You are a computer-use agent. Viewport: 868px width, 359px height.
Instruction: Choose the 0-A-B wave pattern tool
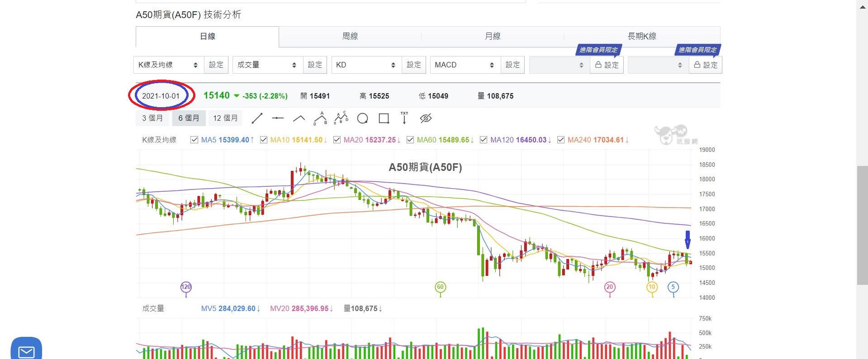tap(320, 118)
